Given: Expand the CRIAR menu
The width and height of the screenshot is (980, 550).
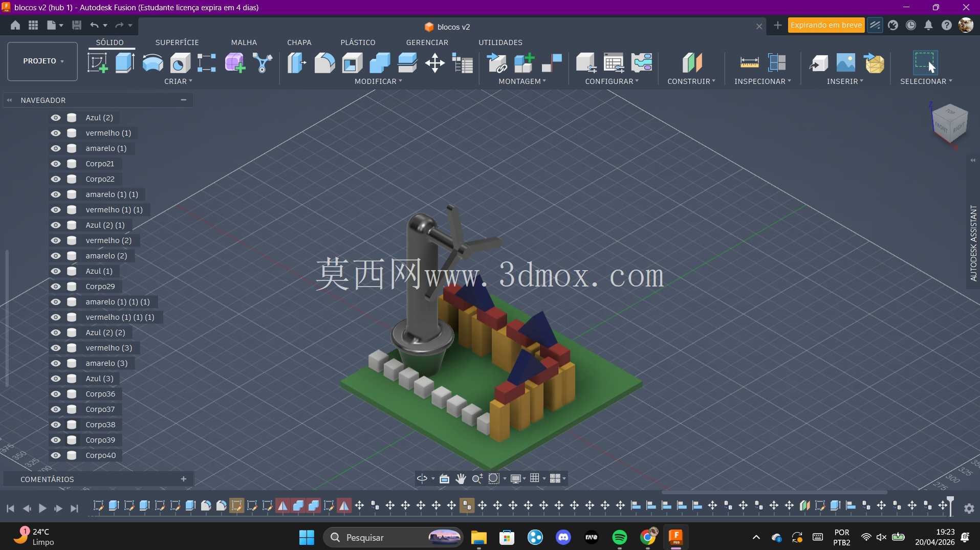Looking at the screenshot, I should pyautogui.click(x=178, y=81).
